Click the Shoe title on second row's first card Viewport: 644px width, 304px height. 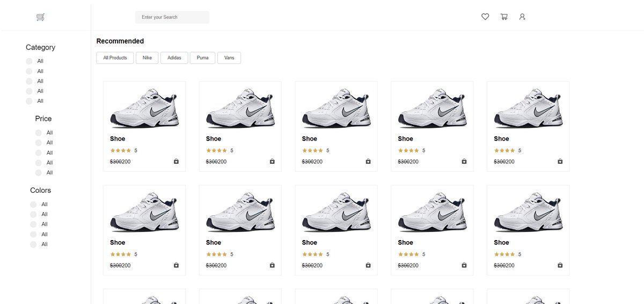click(118, 242)
